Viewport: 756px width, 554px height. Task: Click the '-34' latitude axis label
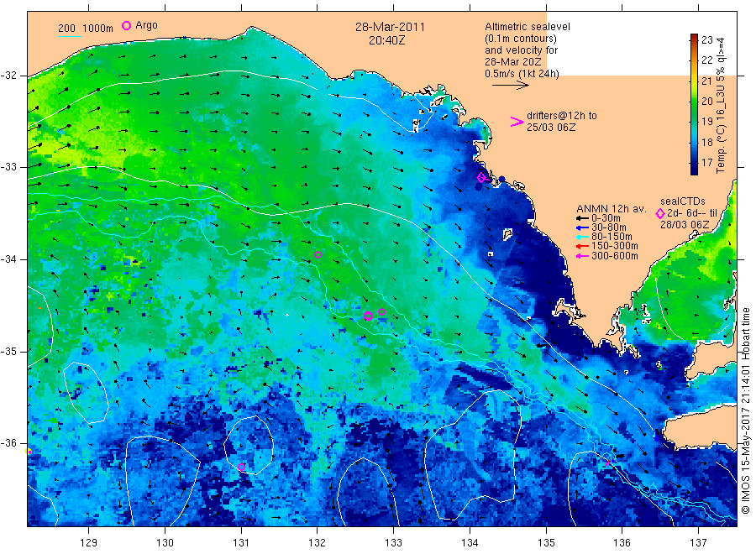pyautogui.click(x=9, y=259)
